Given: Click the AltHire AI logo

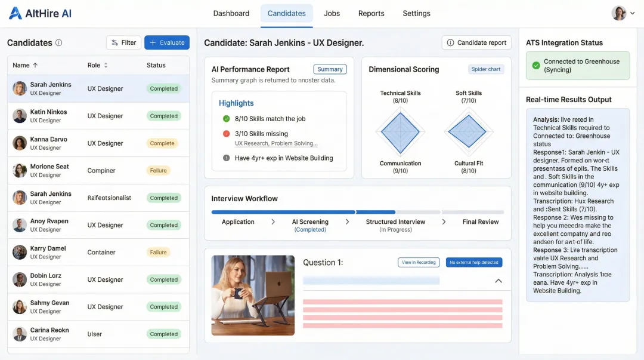Looking at the screenshot, I should (x=39, y=13).
